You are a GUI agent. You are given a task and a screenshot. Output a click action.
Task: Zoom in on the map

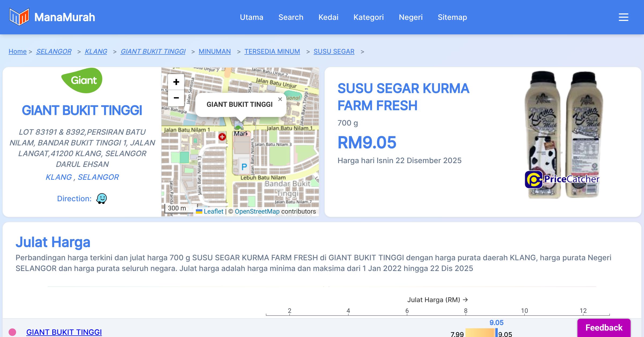pyautogui.click(x=176, y=82)
